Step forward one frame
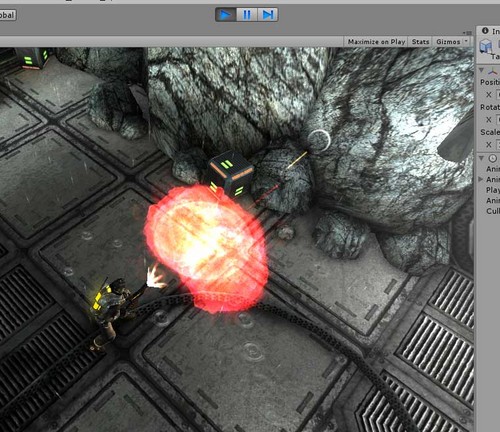The width and height of the screenshot is (500, 432). pyautogui.click(x=268, y=15)
